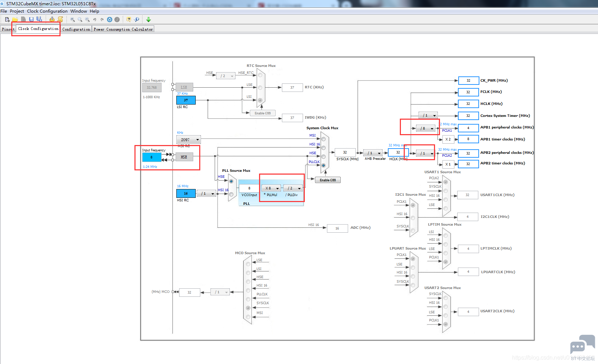Open the Help menu
Screen dimensions: 598x364
(94, 11)
